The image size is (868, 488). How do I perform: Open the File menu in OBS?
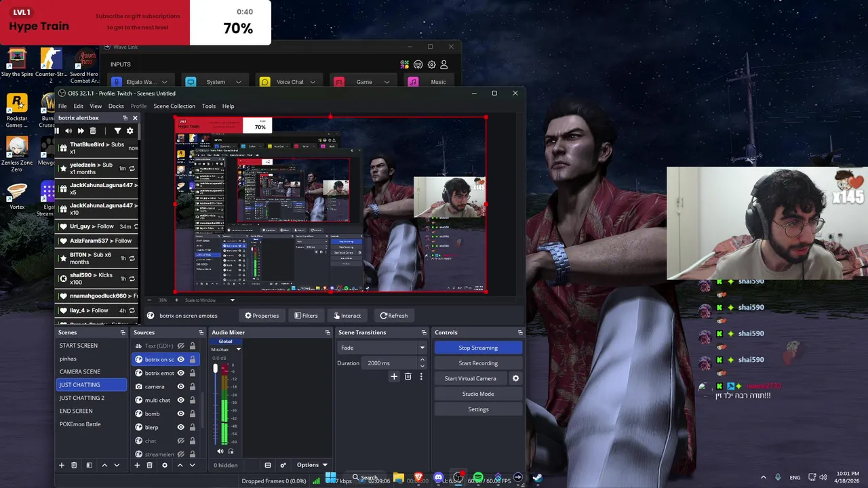pyautogui.click(x=62, y=106)
